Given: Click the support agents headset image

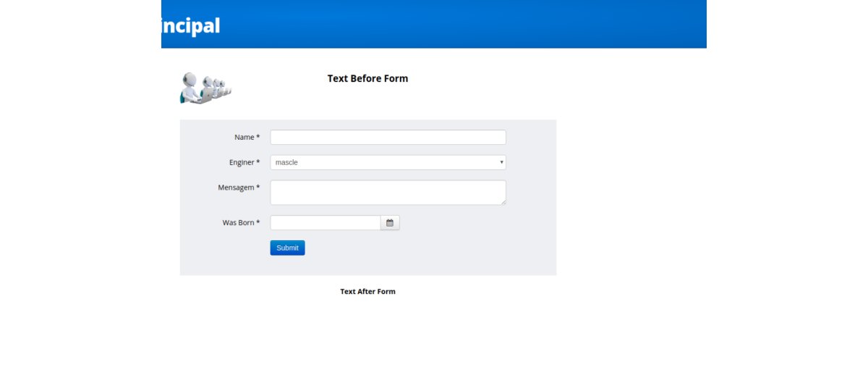Looking at the screenshot, I should [205, 88].
